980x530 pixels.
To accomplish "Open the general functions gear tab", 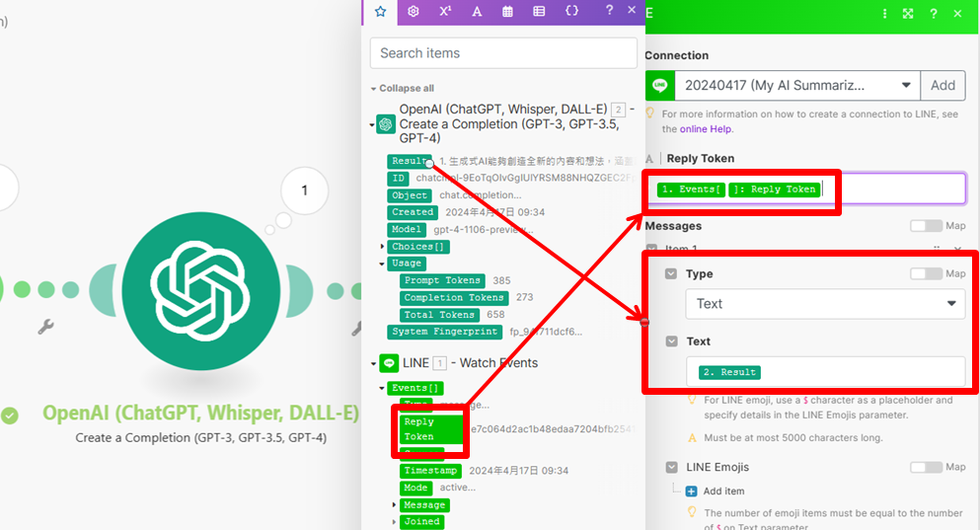I will (x=414, y=11).
